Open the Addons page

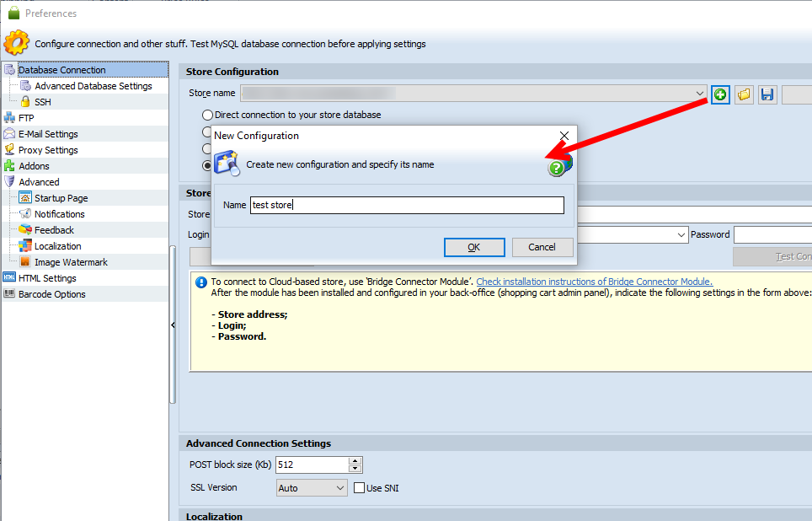34,166
